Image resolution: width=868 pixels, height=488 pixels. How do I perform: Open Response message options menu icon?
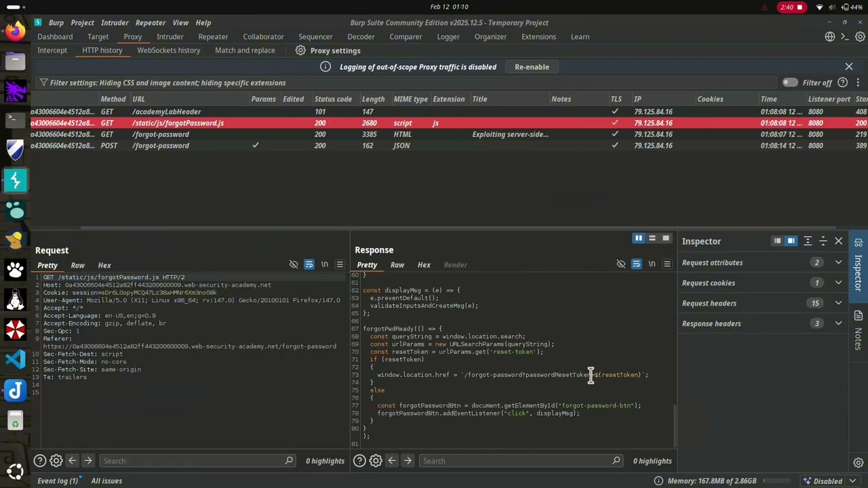(x=667, y=264)
